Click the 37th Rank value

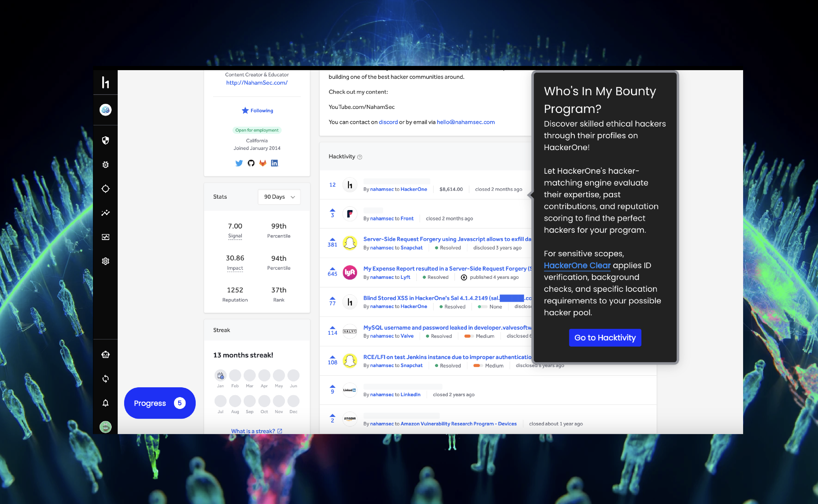tap(279, 290)
